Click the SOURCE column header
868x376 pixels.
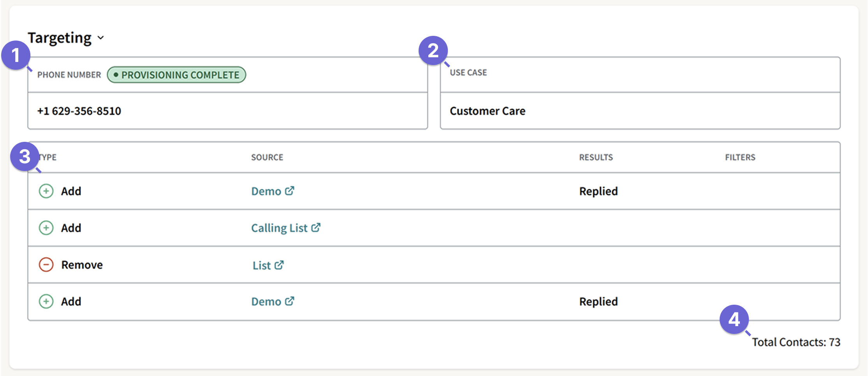[267, 157]
